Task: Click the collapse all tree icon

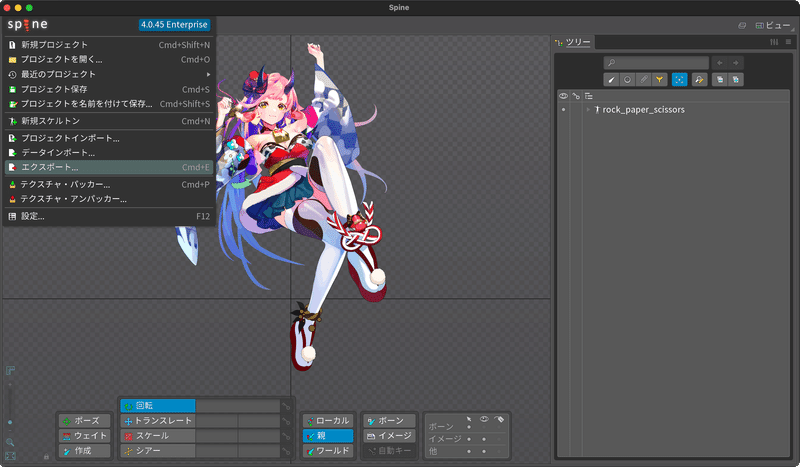Action: click(719, 80)
